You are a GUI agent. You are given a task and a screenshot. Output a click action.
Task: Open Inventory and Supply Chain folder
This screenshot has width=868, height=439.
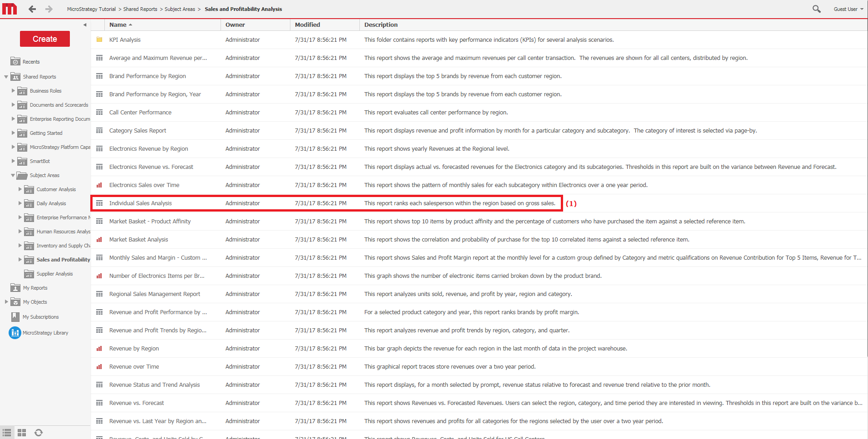click(x=64, y=246)
